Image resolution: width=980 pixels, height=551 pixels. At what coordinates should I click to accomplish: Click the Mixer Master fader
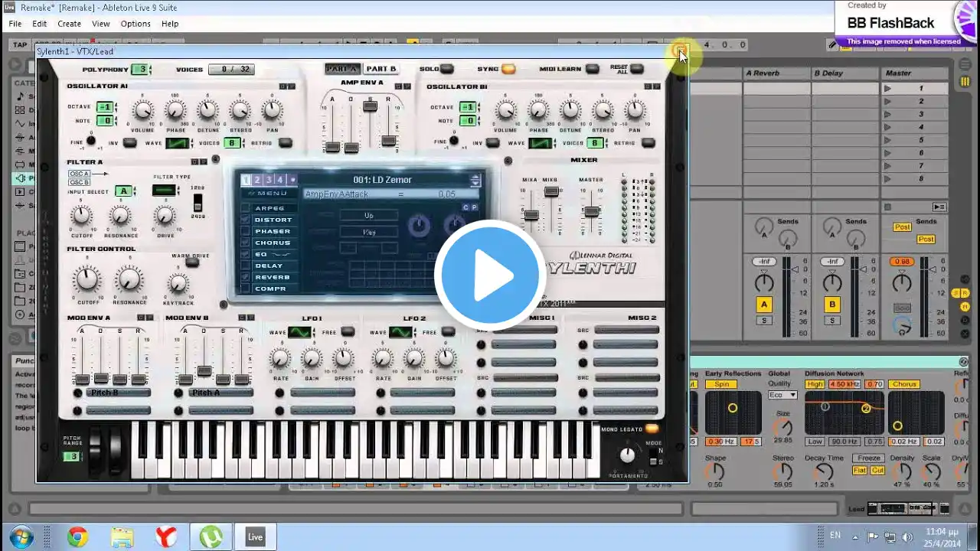tap(591, 210)
